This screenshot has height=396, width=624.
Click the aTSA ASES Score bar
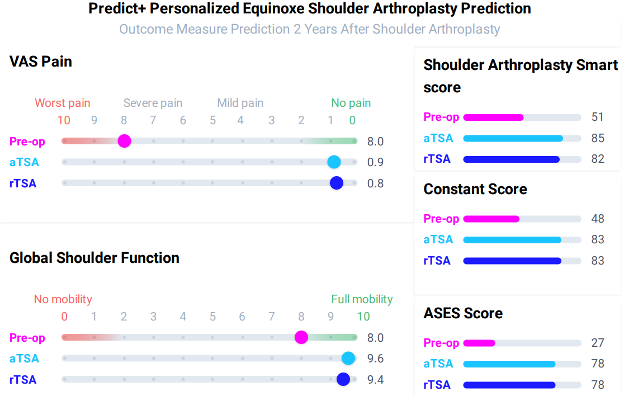(522, 364)
